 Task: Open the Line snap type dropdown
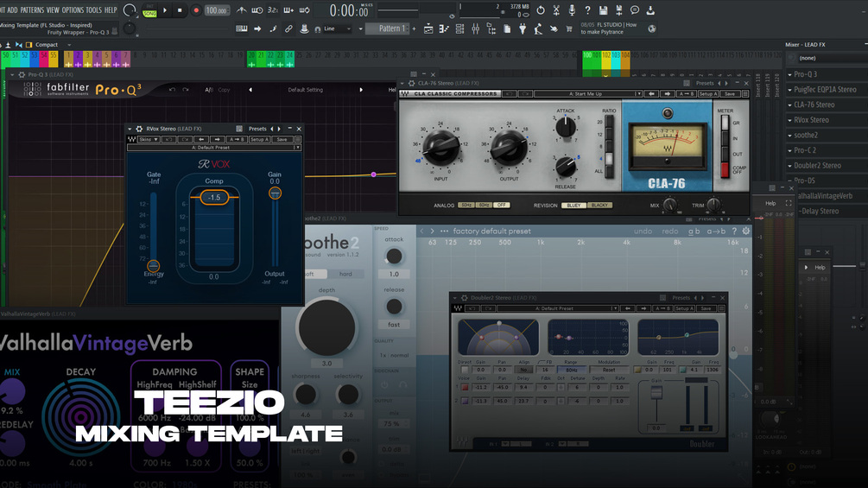pos(337,29)
